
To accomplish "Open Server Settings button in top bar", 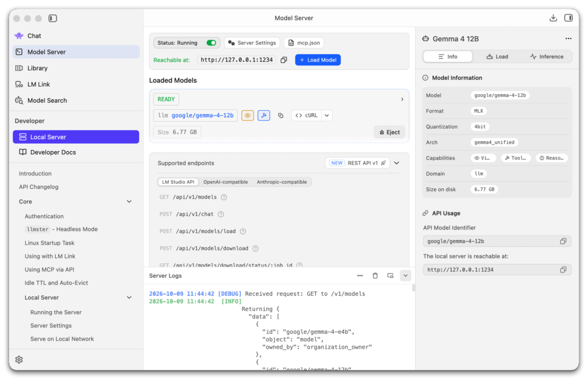I will [x=252, y=43].
